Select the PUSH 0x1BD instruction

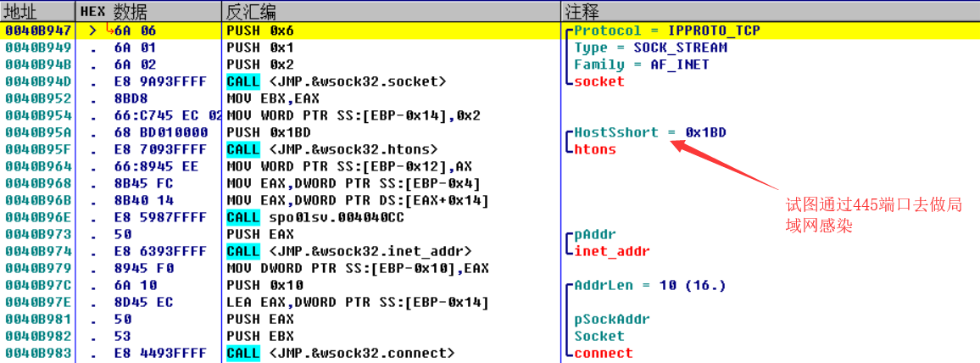pyautogui.click(x=269, y=132)
